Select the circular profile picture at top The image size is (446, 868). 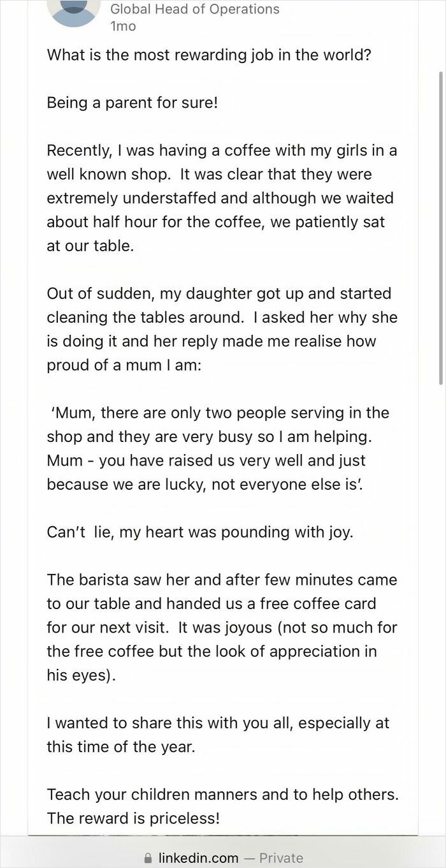pyautogui.click(x=74, y=11)
